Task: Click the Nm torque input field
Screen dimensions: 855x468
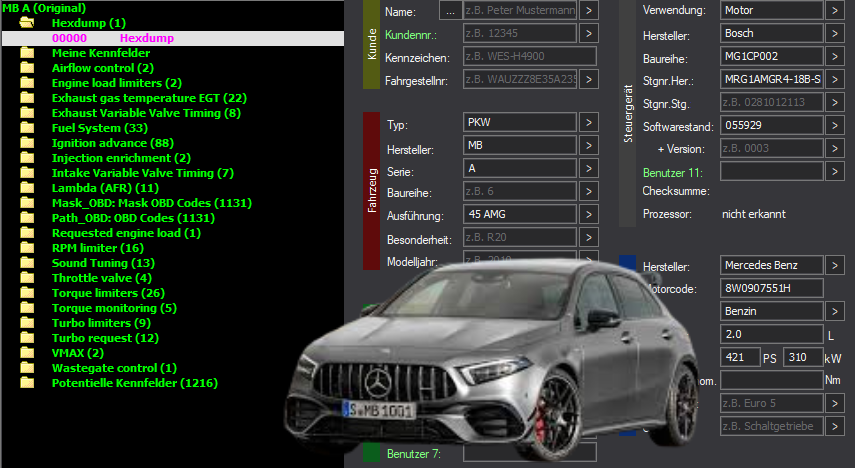Action: click(x=772, y=380)
